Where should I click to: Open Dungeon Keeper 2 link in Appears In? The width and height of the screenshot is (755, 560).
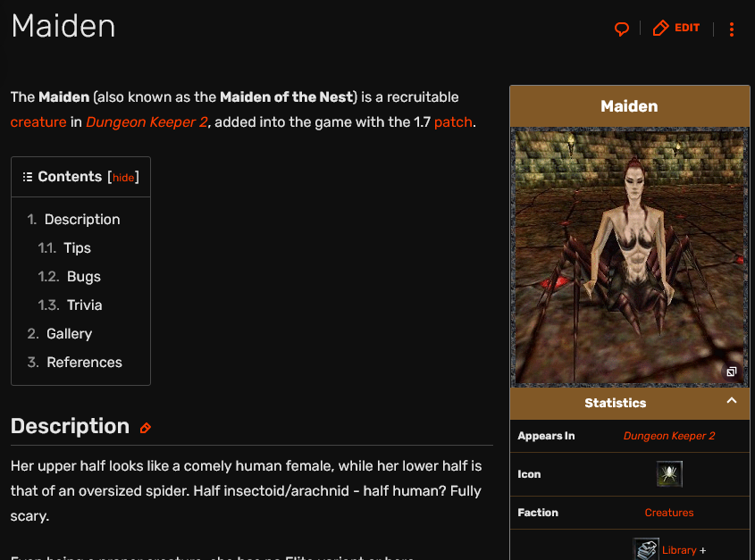[x=669, y=436]
